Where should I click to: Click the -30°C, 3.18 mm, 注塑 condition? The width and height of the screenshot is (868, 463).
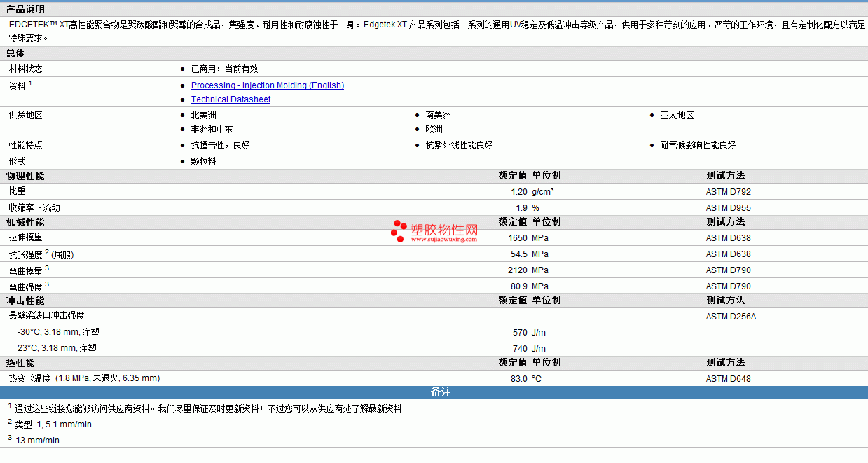pyautogui.click(x=59, y=332)
